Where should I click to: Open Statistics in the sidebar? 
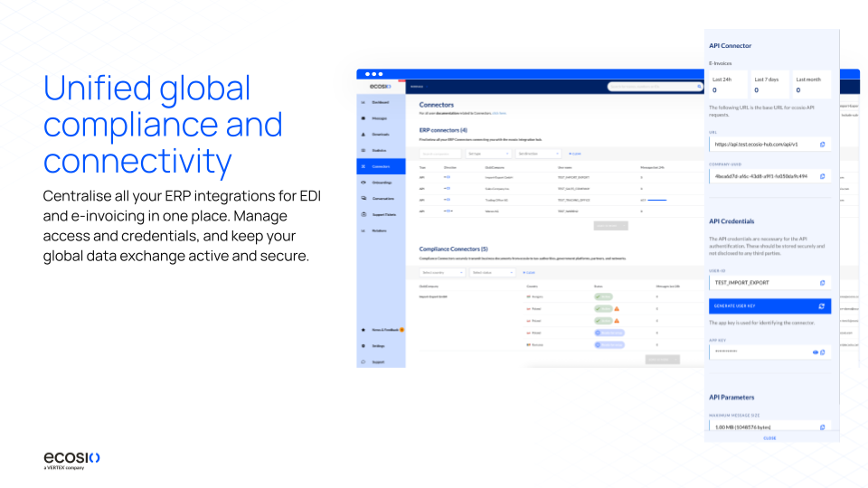[381, 151]
